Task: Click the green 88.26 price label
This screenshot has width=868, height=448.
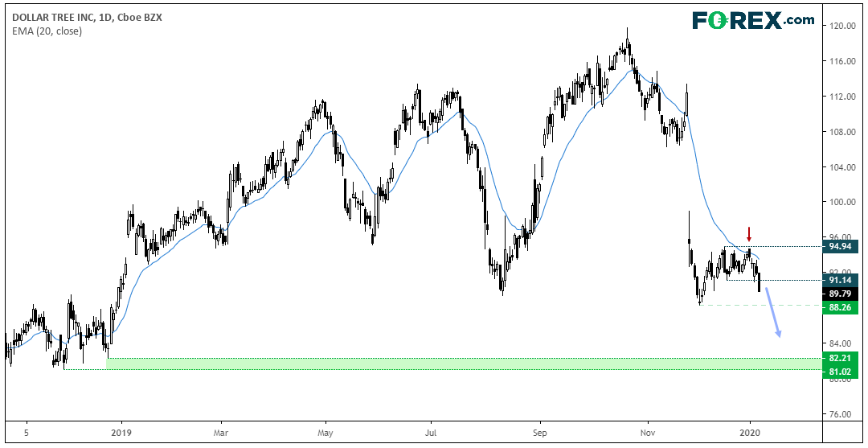Action: coord(842,306)
